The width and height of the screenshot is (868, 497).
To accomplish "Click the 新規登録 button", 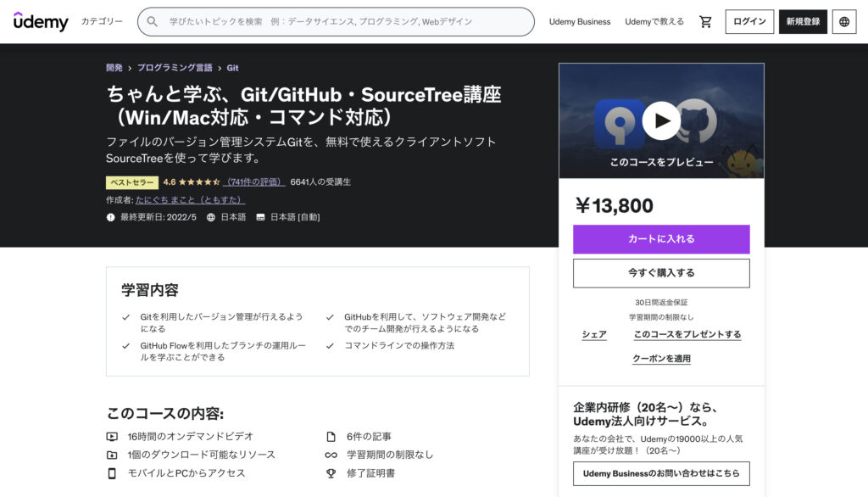I will [x=804, y=21].
